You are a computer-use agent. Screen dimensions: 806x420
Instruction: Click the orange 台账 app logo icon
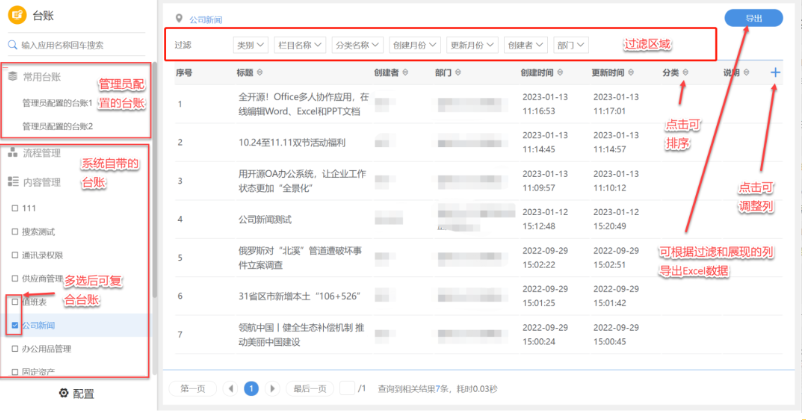point(17,15)
